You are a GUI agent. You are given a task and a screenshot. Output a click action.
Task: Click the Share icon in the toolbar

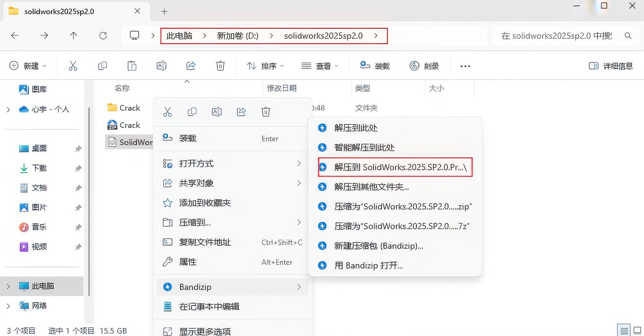[x=191, y=66]
